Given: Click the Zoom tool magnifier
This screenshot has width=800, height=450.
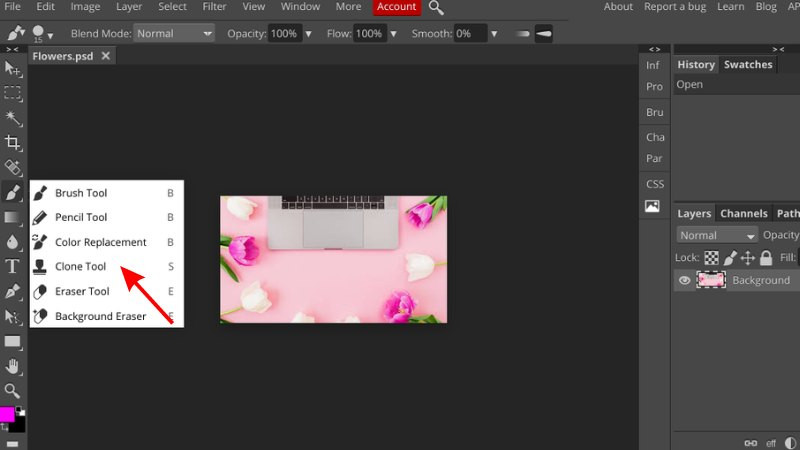Looking at the screenshot, I should 13,390.
